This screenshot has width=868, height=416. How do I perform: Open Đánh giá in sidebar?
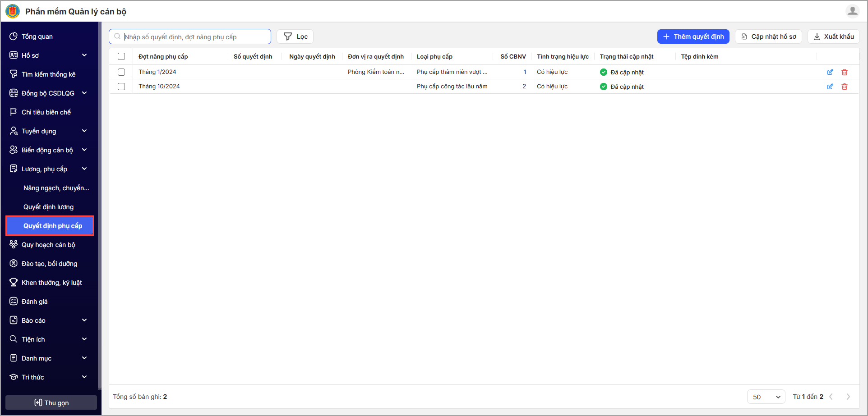coord(34,302)
